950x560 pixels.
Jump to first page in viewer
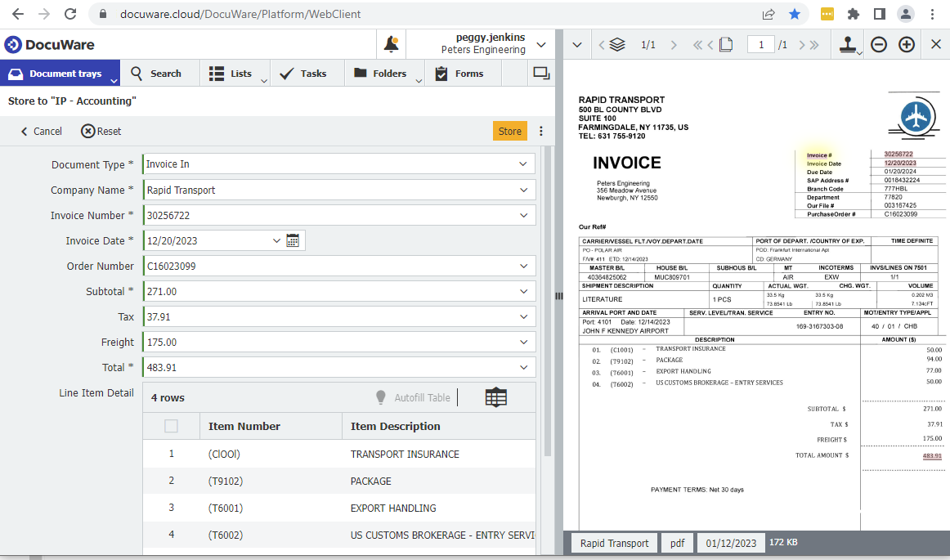(x=697, y=45)
